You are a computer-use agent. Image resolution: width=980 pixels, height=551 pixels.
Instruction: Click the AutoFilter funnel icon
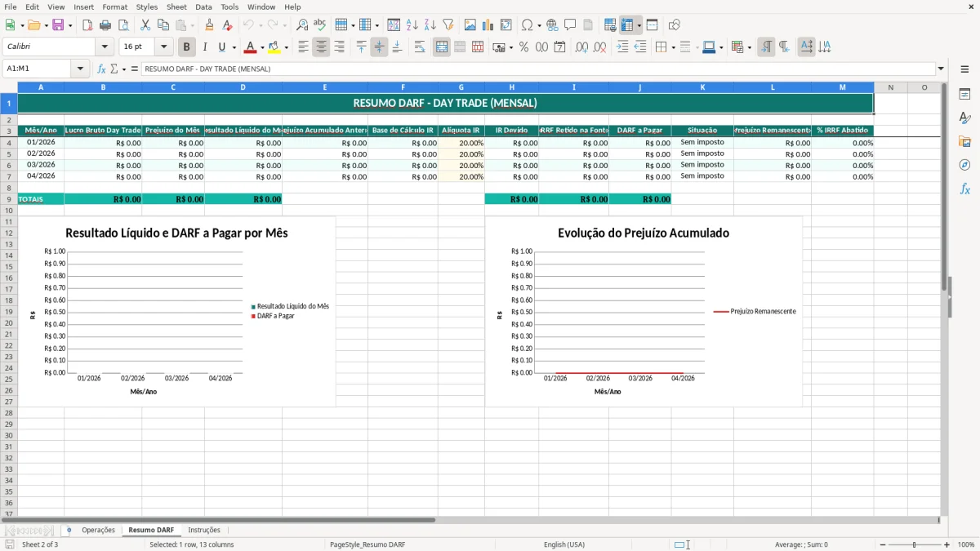click(448, 25)
